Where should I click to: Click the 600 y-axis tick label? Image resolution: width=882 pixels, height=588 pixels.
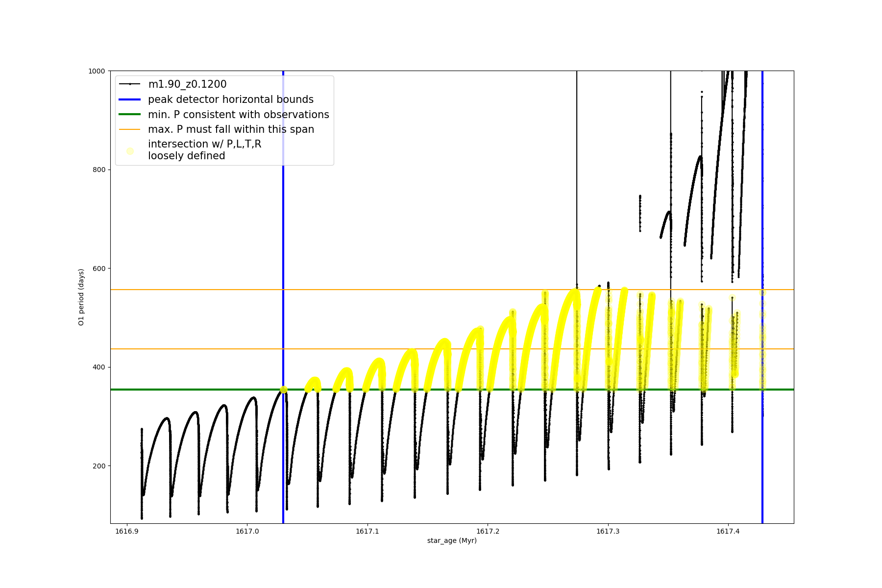(x=98, y=269)
